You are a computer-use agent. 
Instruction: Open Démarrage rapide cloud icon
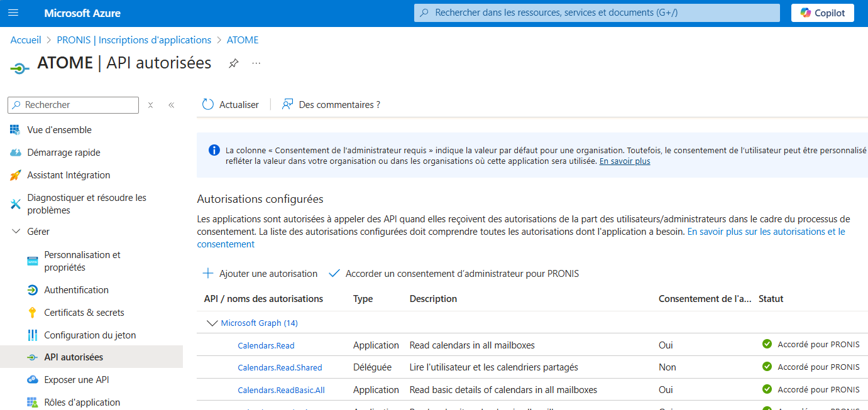(16, 153)
